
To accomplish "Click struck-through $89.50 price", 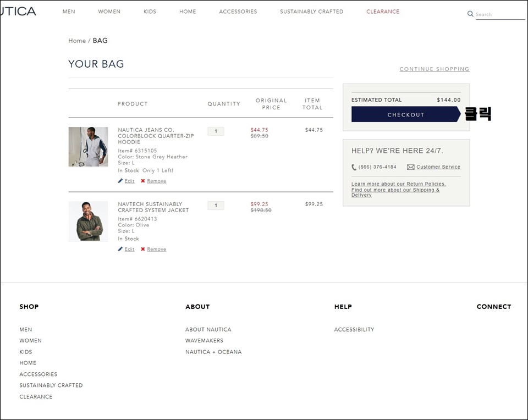I will coord(259,136).
